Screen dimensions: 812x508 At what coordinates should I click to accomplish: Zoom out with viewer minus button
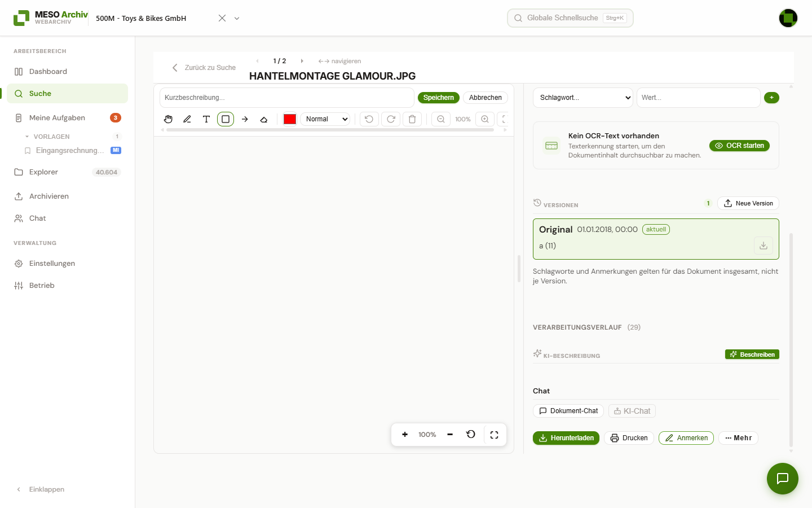450,435
